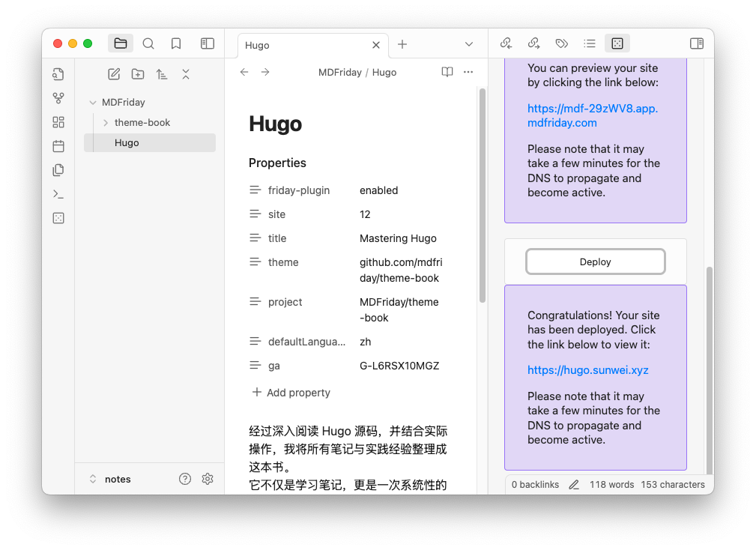Open a new tab with plus

click(x=402, y=44)
